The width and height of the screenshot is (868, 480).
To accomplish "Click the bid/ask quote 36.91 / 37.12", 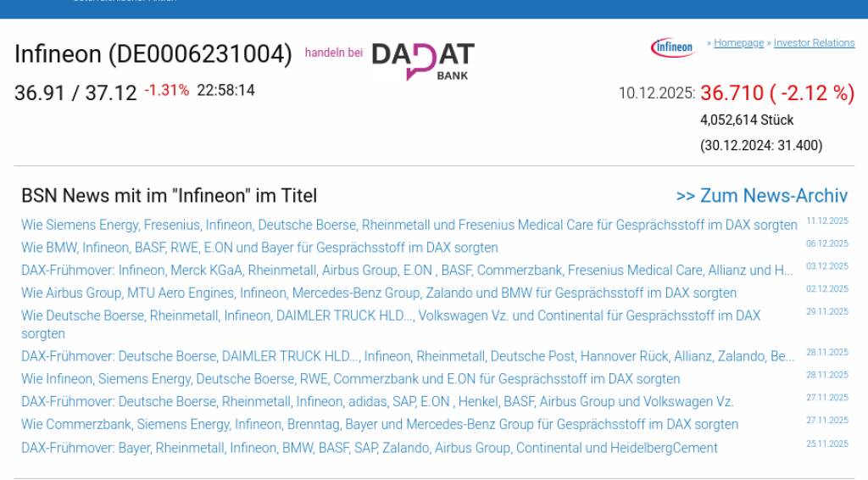I will 75,92.
